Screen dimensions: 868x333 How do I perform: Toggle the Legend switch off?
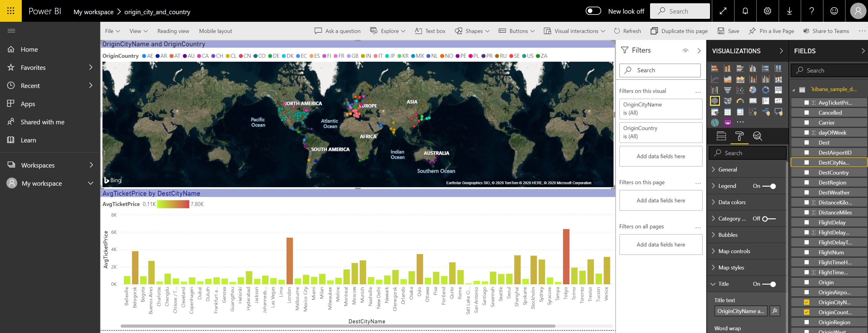pyautogui.click(x=769, y=186)
